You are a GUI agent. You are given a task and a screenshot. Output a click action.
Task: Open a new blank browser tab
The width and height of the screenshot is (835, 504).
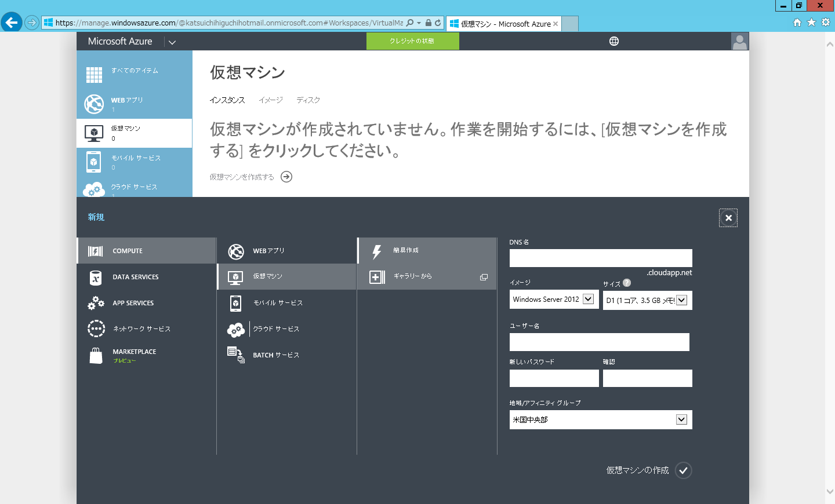(571, 24)
